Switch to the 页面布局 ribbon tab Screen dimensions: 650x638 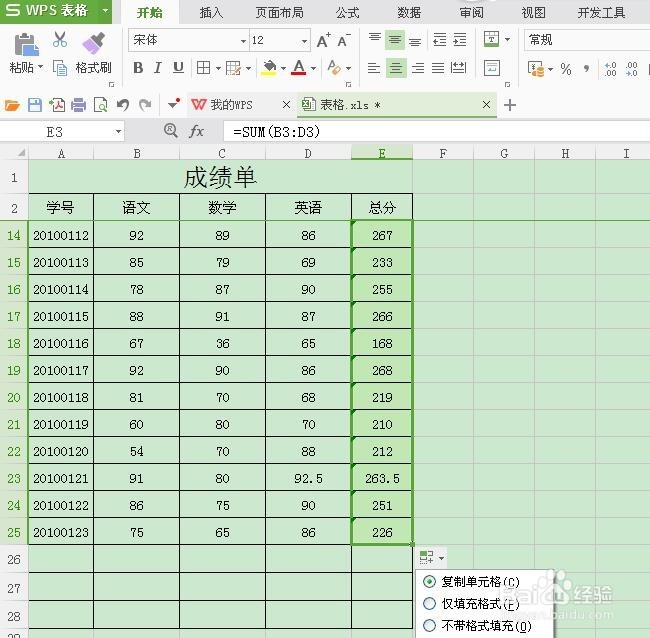point(279,13)
